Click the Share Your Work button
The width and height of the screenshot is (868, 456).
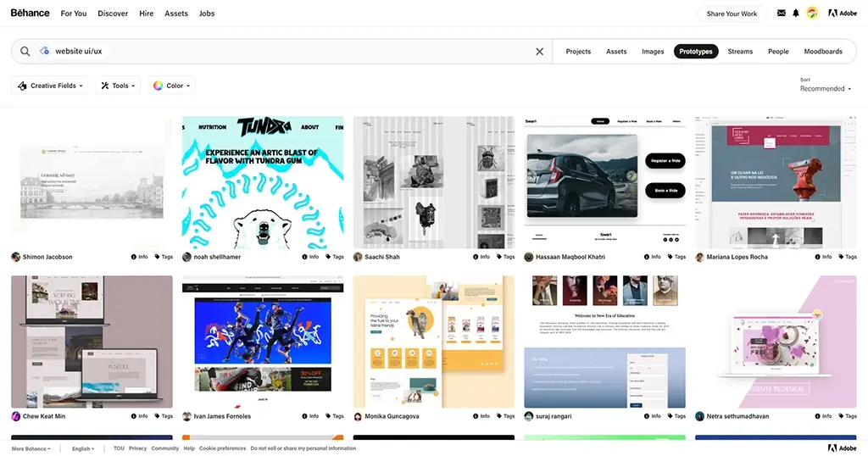732,14
